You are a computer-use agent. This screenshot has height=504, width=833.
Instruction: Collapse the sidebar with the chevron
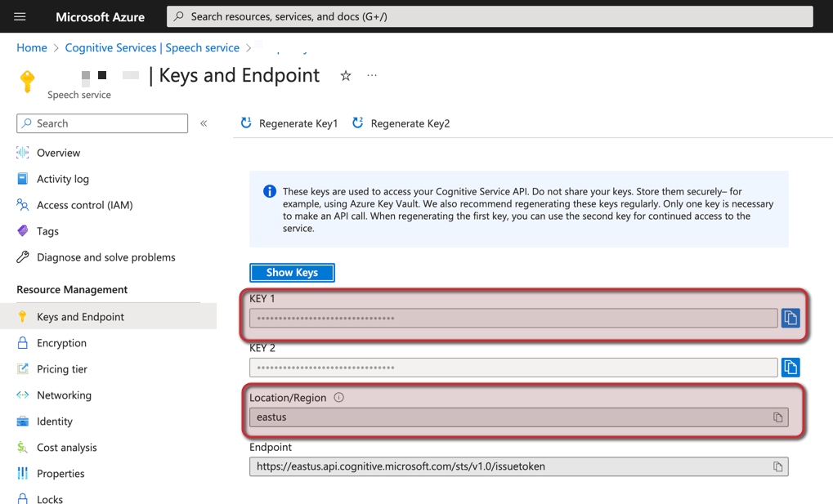point(204,123)
